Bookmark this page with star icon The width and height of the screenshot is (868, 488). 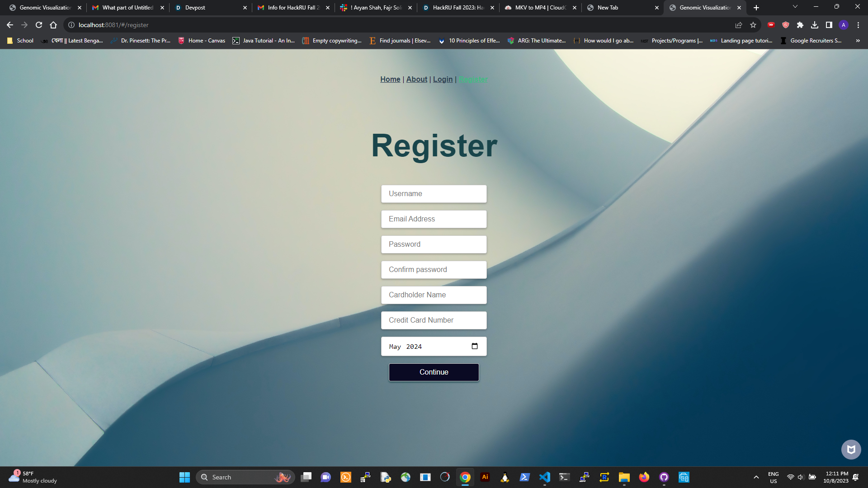(x=753, y=25)
